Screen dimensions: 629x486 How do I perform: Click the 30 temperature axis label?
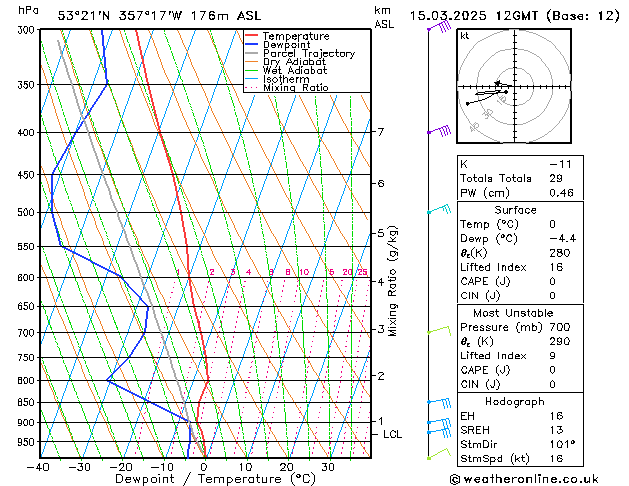pos(328,468)
